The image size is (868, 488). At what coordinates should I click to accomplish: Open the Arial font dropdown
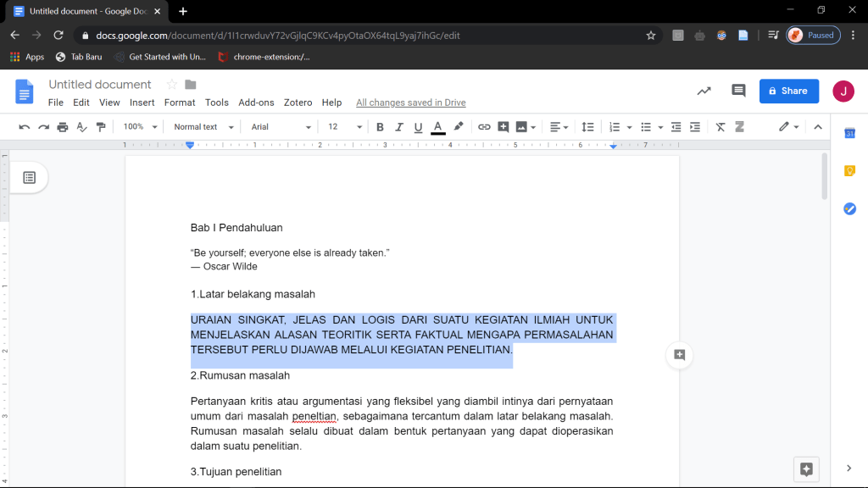tap(281, 127)
